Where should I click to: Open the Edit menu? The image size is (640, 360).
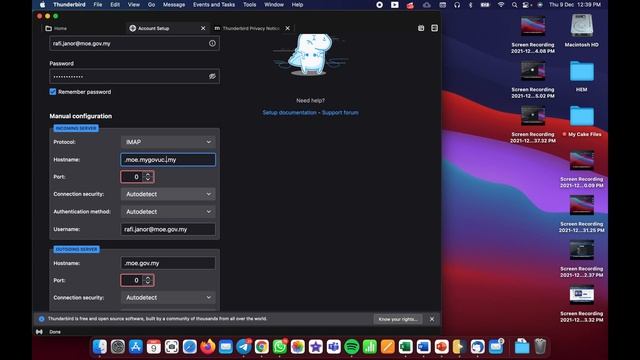[x=115, y=4]
